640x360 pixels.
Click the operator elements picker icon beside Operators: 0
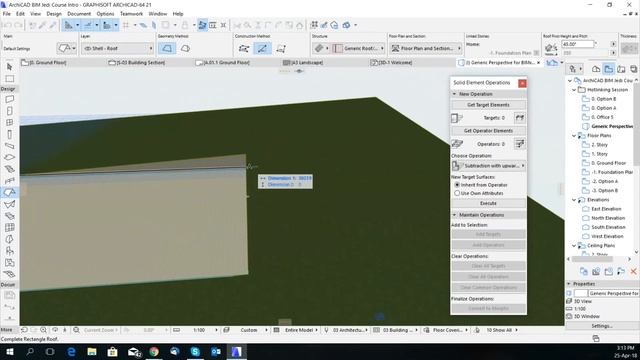(x=520, y=144)
